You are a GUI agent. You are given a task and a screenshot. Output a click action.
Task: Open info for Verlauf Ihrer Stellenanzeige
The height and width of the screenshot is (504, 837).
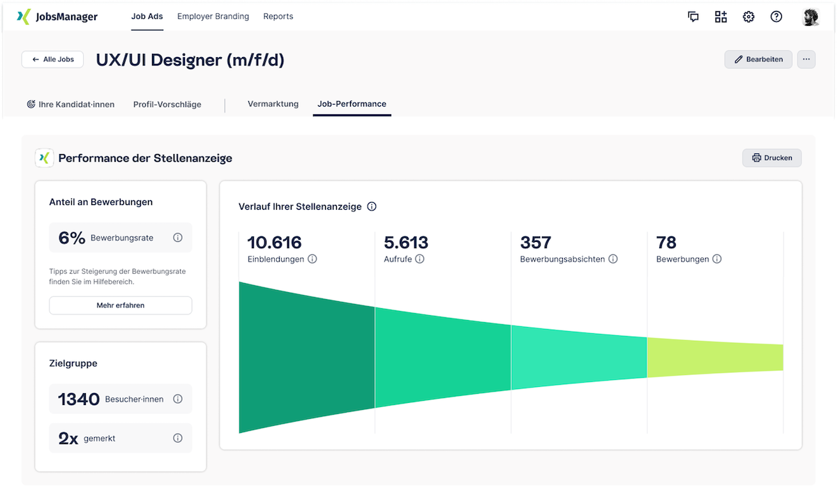[x=372, y=206]
